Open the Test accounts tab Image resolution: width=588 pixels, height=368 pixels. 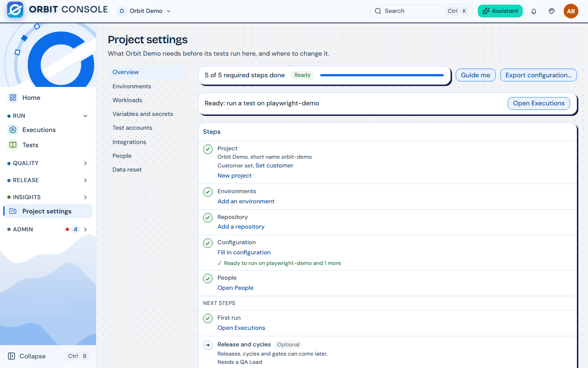click(147, 128)
